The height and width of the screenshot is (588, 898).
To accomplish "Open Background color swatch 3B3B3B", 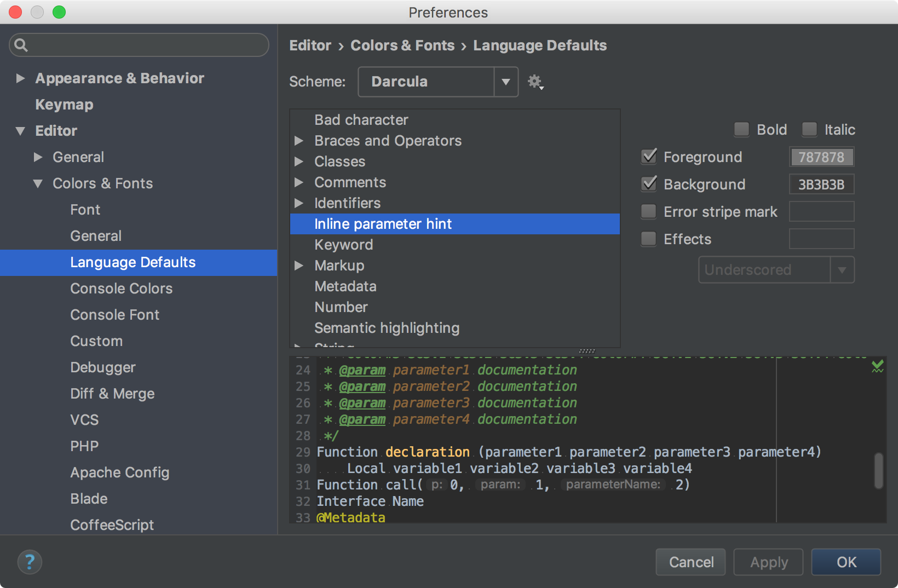I will pyautogui.click(x=821, y=185).
